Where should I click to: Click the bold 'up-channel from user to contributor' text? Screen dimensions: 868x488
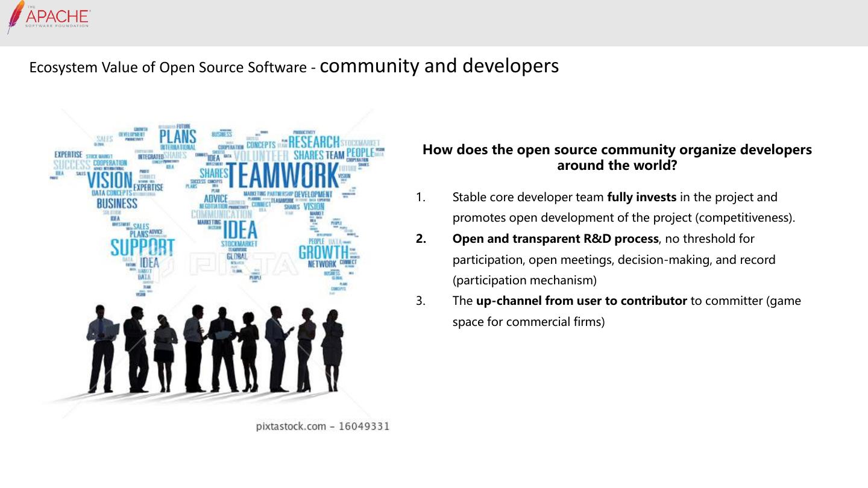coord(581,301)
